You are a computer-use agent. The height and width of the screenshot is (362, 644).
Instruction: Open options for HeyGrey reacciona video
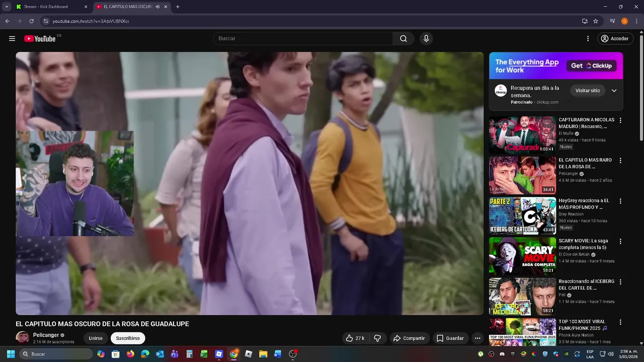point(620,201)
